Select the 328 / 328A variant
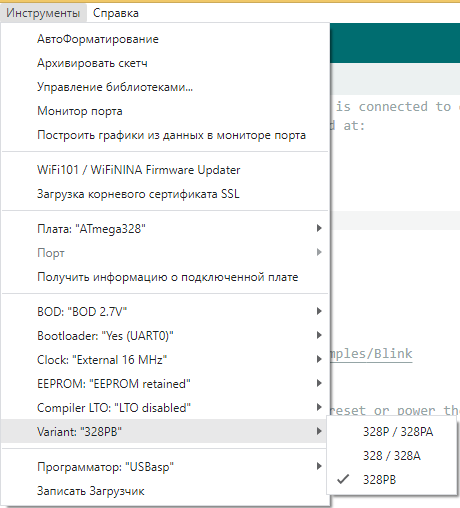Screen dimensions: 460x508 tap(391, 456)
